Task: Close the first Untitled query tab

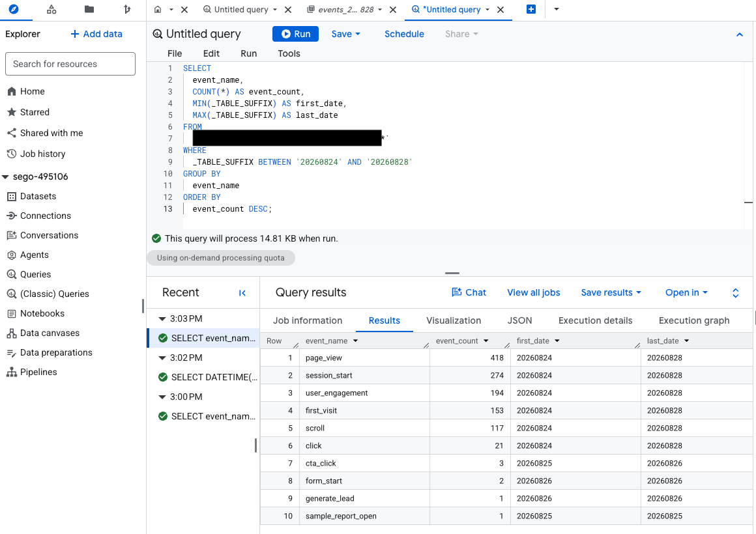Action: (x=288, y=10)
